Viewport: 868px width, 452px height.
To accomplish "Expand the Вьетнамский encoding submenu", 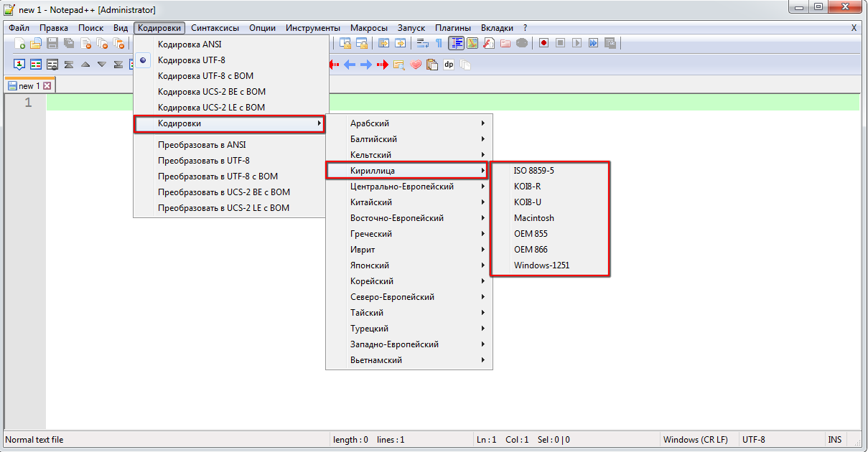I will [x=409, y=360].
